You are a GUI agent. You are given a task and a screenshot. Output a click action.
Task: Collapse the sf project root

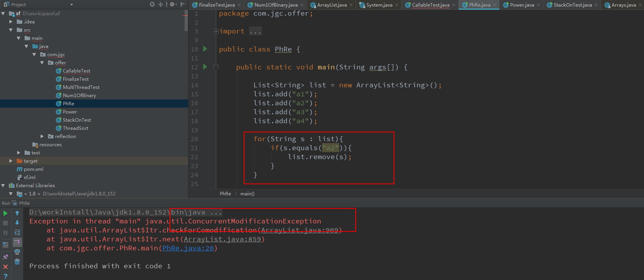point(3,13)
